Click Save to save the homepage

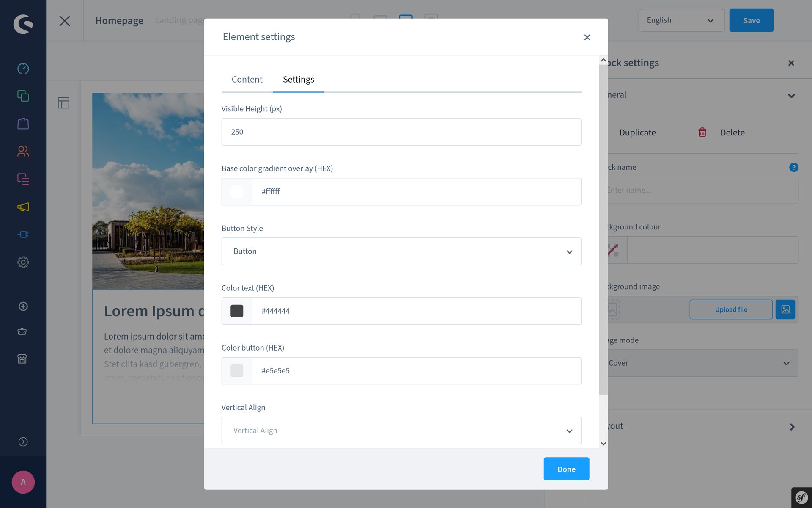[x=751, y=20]
